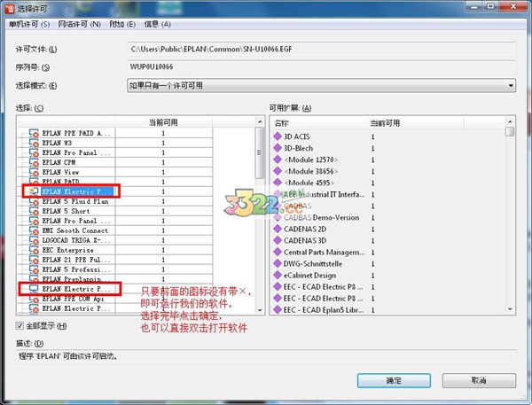The image size is (532, 405).
Task: Click the icon of EEC Enterprise row
Action: (x=34, y=250)
